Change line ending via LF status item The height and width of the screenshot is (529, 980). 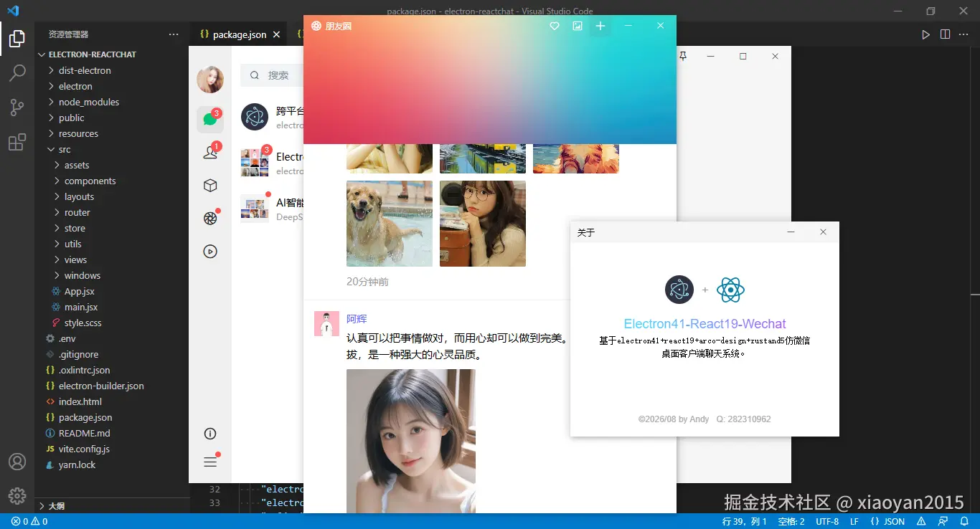click(x=854, y=522)
